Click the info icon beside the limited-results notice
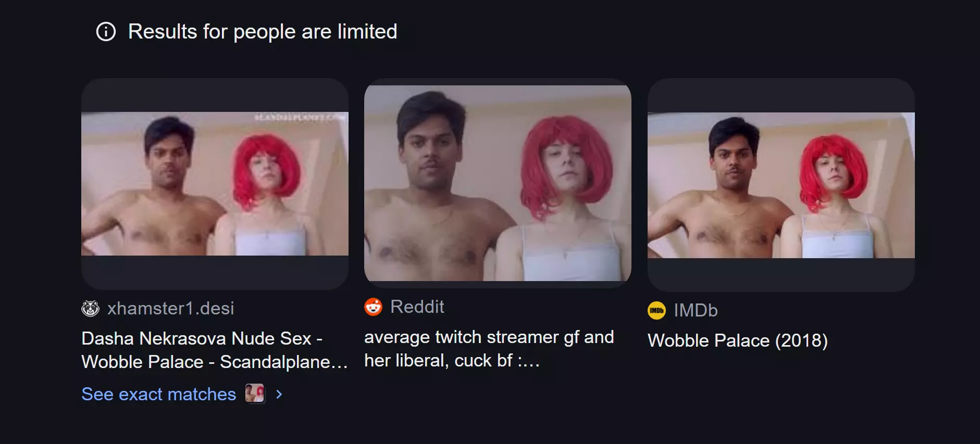The height and width of the screenshot is (444, 980). coord(106,32)
